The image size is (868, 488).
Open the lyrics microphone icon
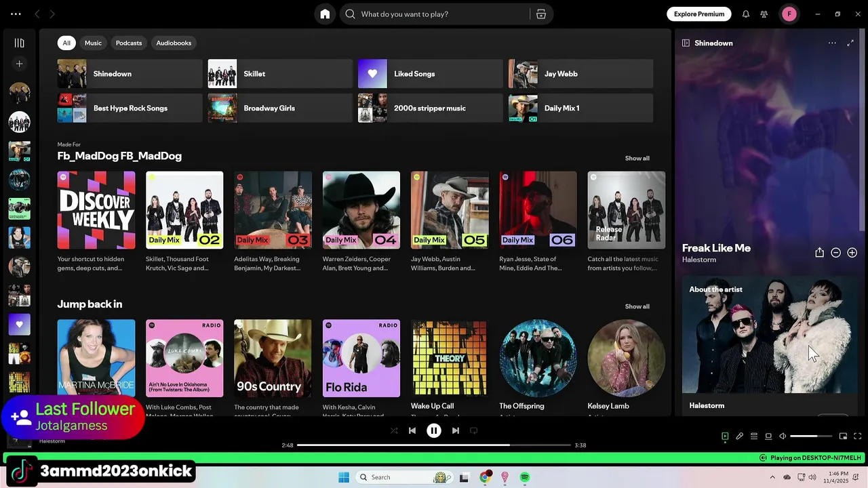tap(740, 436)
